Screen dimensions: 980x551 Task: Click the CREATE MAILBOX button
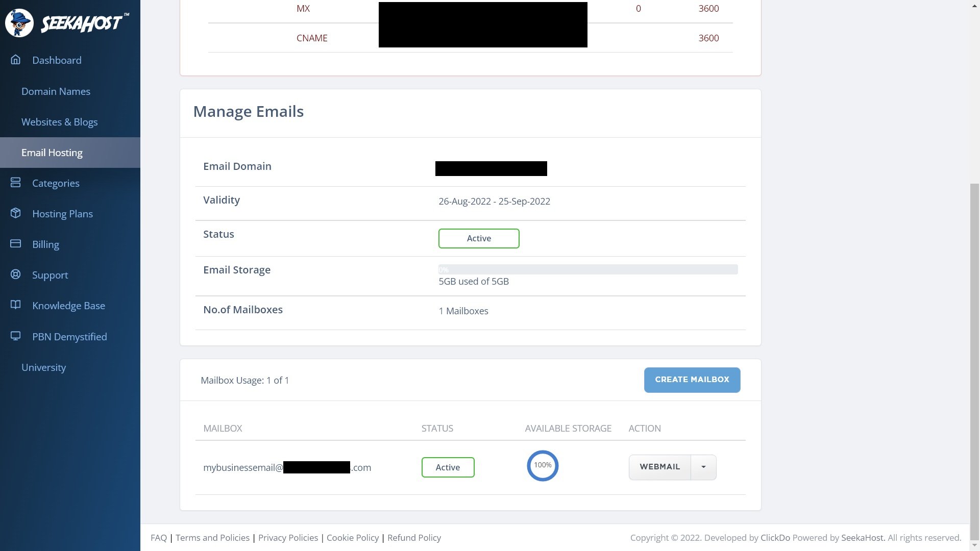tap(692, 380)
